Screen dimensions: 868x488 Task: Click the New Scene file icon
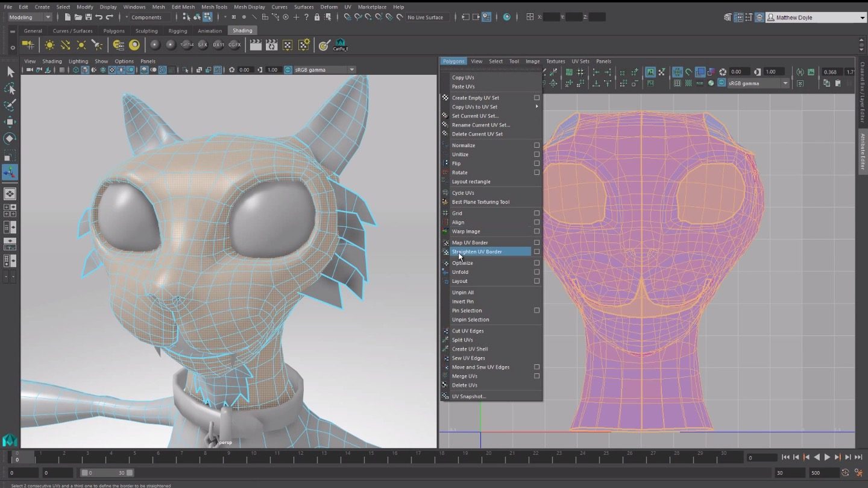68,17
